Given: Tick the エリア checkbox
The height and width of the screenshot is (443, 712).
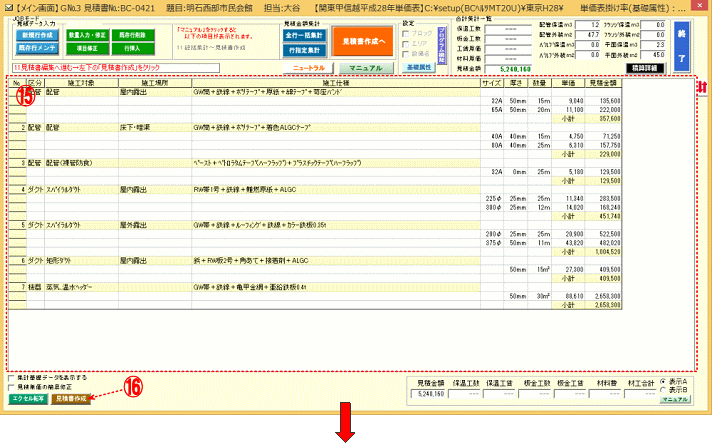Looking at the screenshot, I should (404, 43).
